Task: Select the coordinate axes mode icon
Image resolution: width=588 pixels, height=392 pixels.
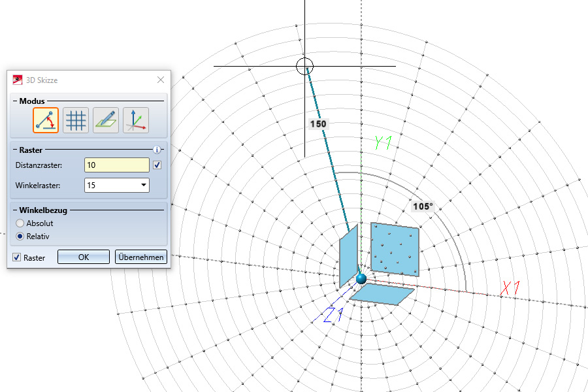Action: point(136,120)
